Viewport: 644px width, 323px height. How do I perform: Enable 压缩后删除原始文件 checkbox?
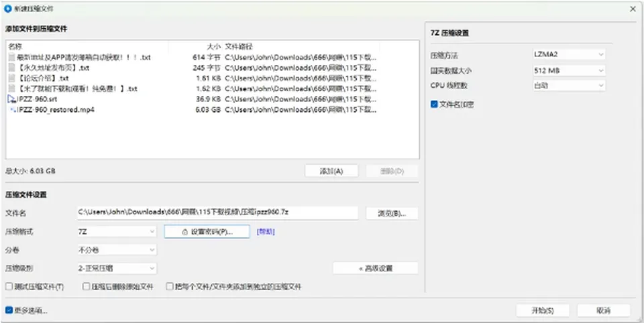(86, 286)
